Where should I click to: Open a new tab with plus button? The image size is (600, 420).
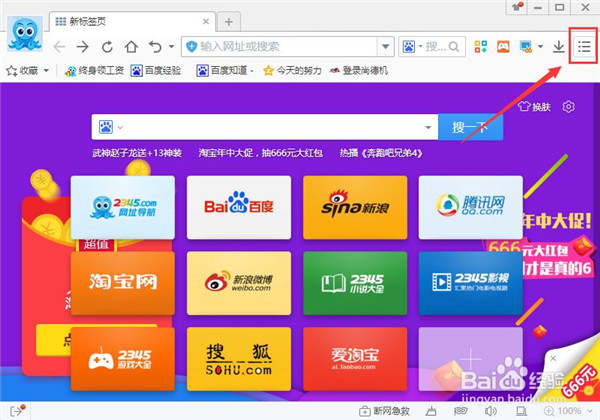228,21
